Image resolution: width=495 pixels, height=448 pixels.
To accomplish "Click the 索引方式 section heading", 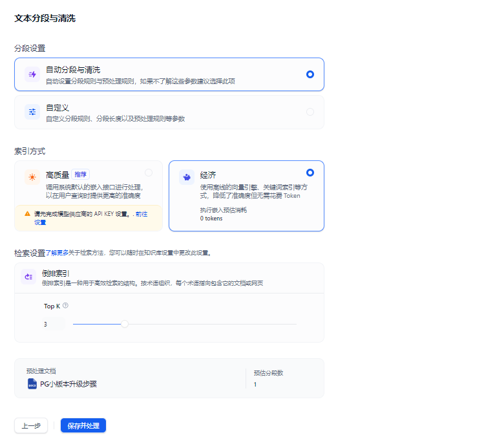I will [30, 151].
